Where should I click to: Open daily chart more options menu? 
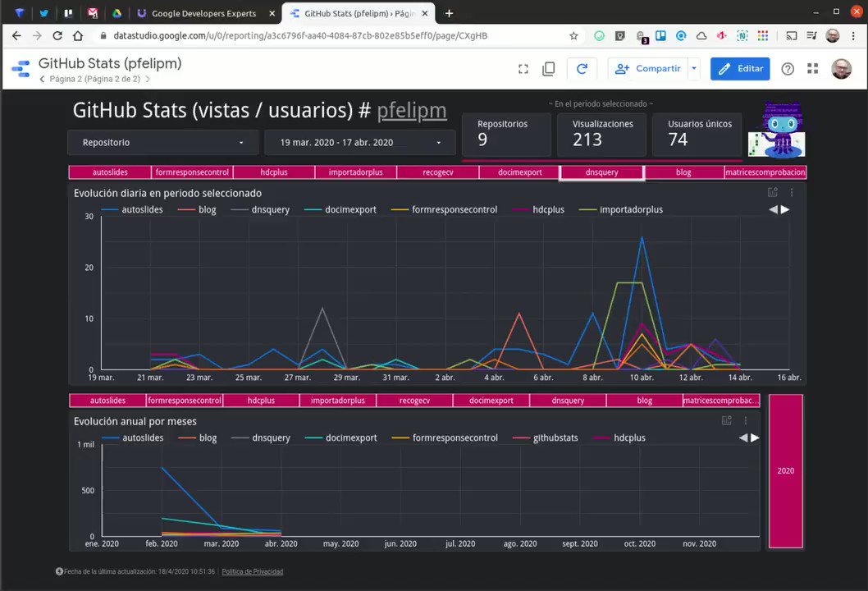tap(792, 192)
